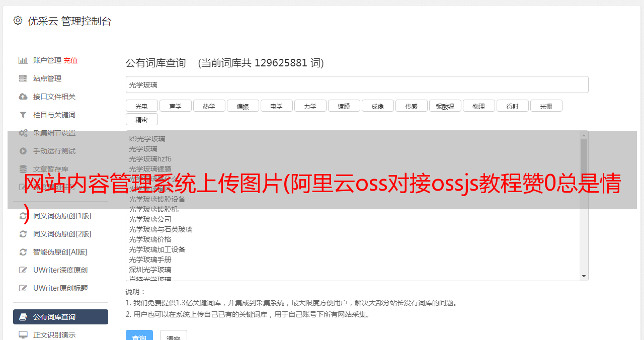Open the 公有词库查询 menu item

60,317
